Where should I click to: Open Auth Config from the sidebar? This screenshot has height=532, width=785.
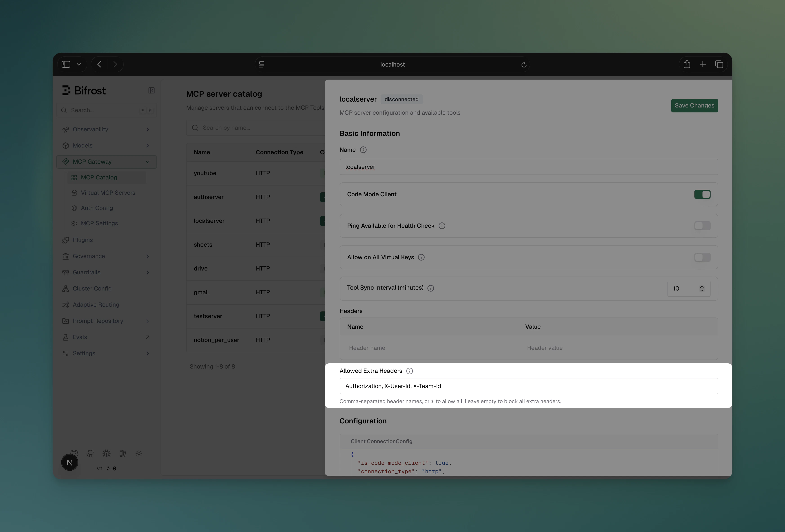click(97, 208)
